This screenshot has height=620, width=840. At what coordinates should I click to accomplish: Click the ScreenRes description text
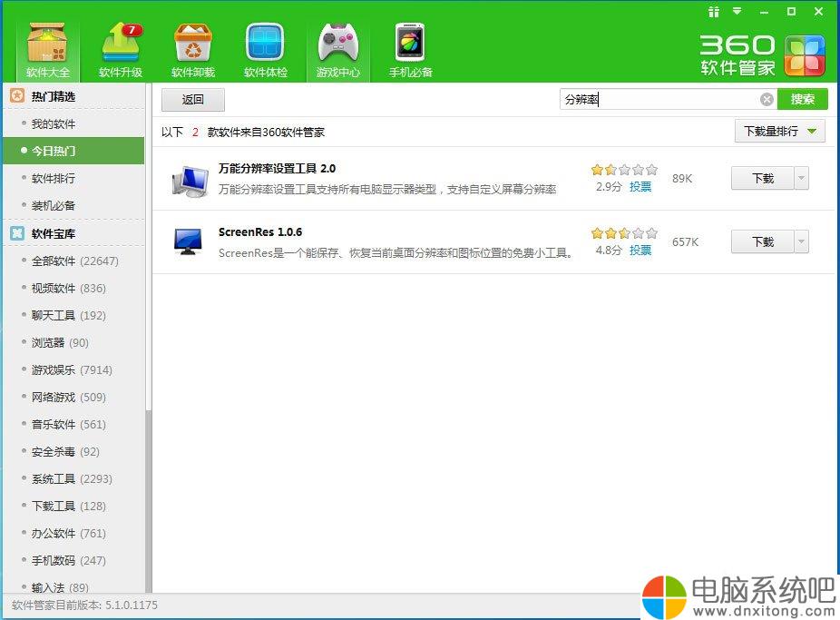(x=396, y=253)
